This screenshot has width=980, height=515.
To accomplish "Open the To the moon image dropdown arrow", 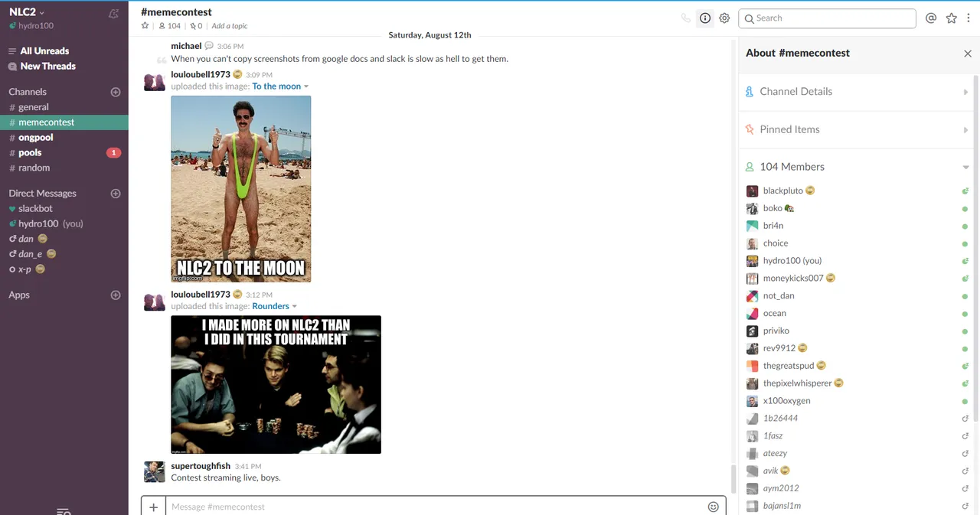I will tap(306, 86).
